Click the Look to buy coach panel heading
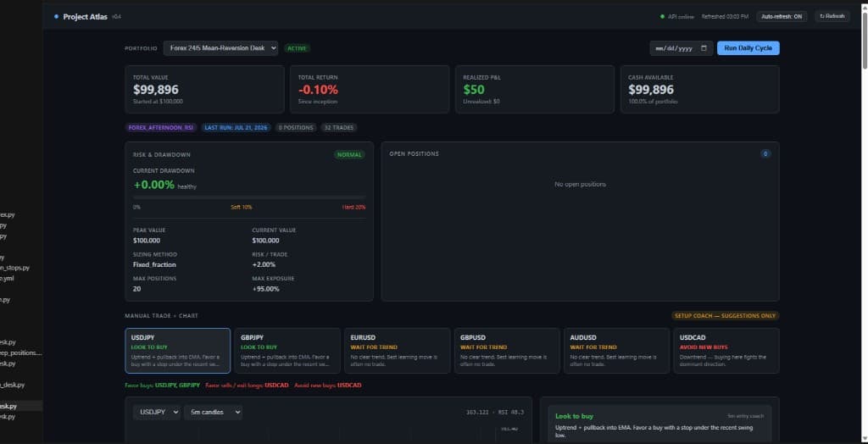 click(x=574, y=416)
